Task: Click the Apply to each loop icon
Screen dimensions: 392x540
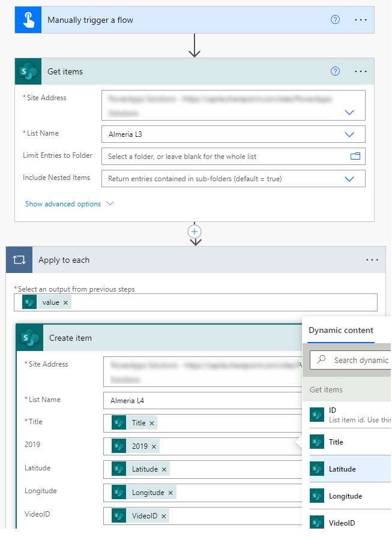Action: click(x=19, y=260)
